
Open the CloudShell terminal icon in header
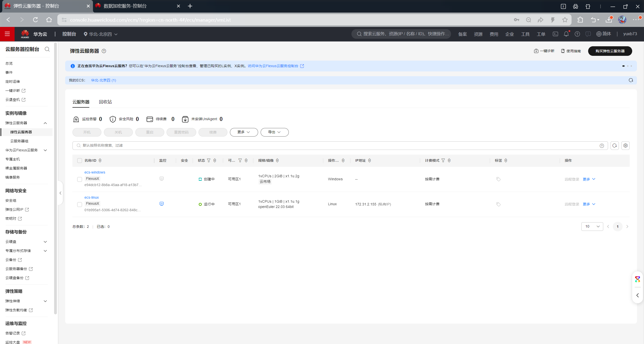(x=555, y=34)
